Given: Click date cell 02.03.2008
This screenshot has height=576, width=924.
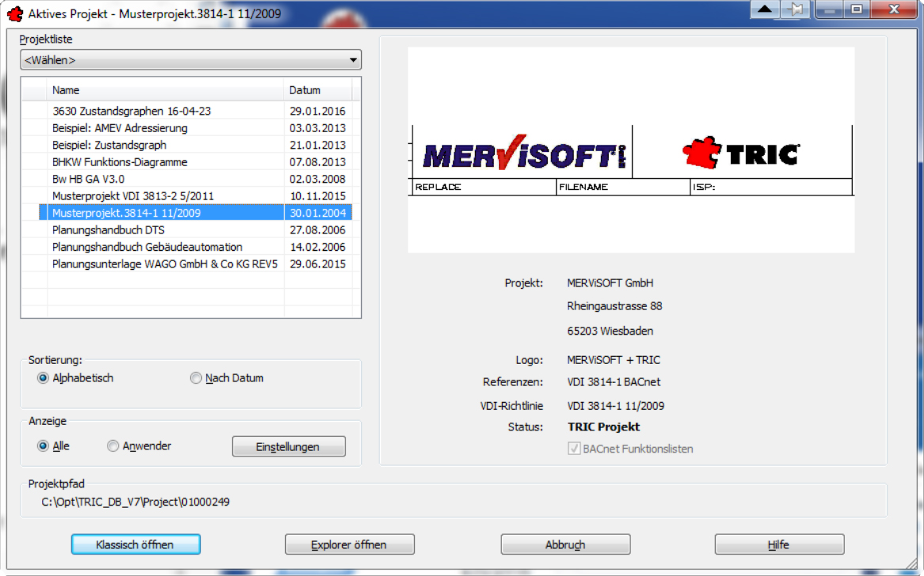Looking at the screenshot, I should [x=318, y=179].
